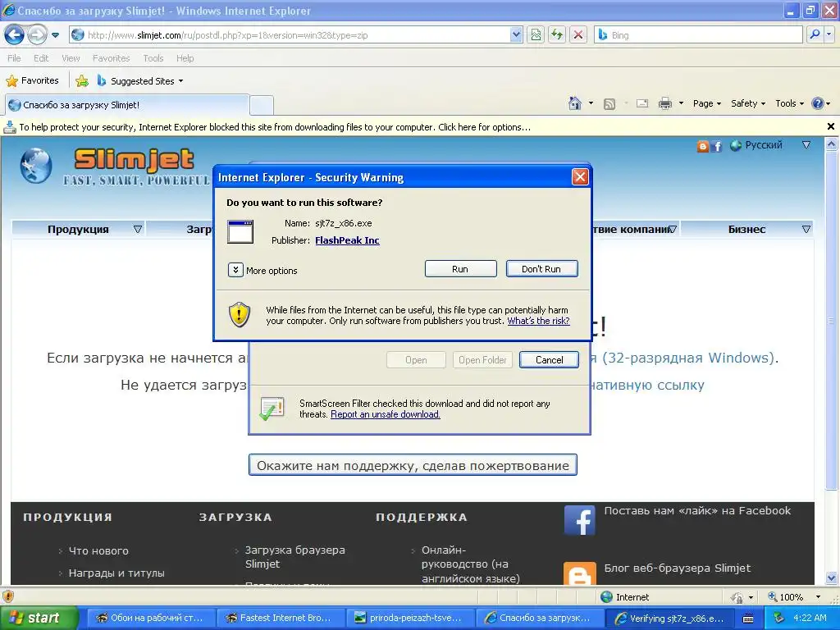Click the Help question mark icon
The height and width of the screenshot is (630, 840).
pos(818,104)
